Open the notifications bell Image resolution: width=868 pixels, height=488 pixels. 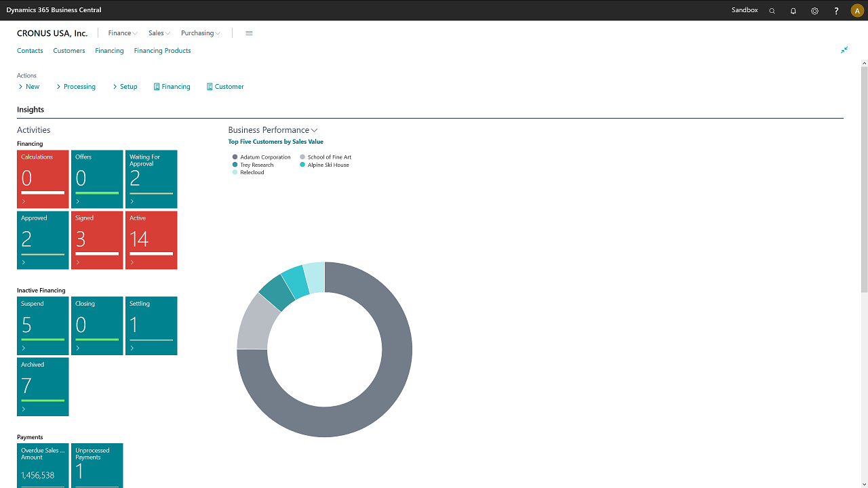coord(793,11)
